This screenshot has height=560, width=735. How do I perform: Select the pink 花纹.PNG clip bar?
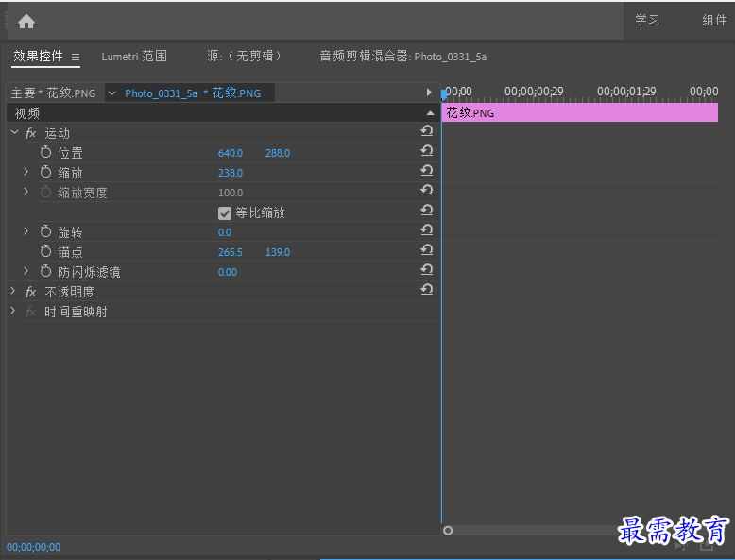[580, 113]
